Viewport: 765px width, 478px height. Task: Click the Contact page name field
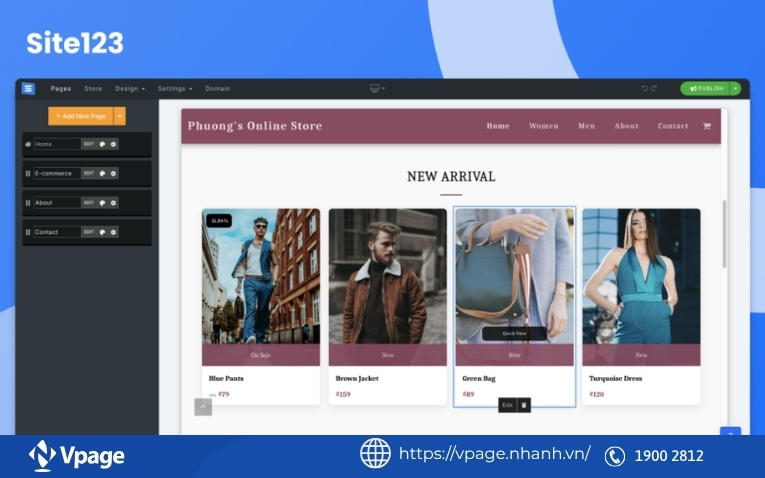pyautogui.click(x=57, y=232)
